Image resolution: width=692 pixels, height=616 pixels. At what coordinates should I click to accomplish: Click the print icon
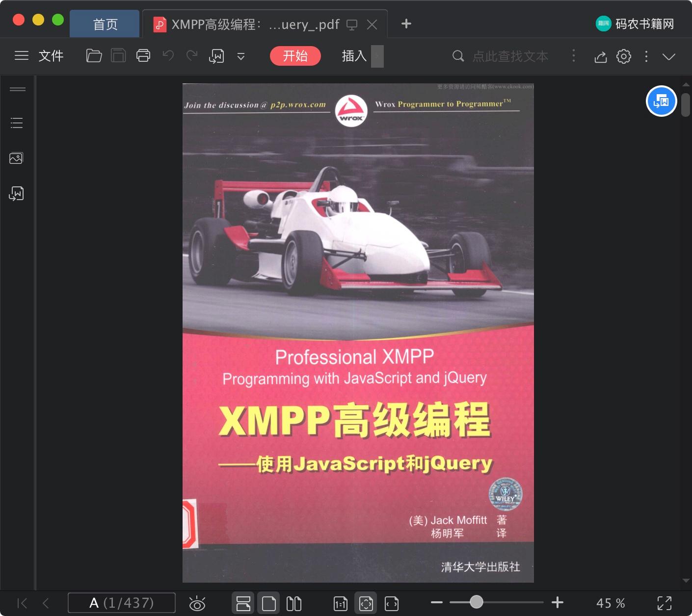coord(143,56)
